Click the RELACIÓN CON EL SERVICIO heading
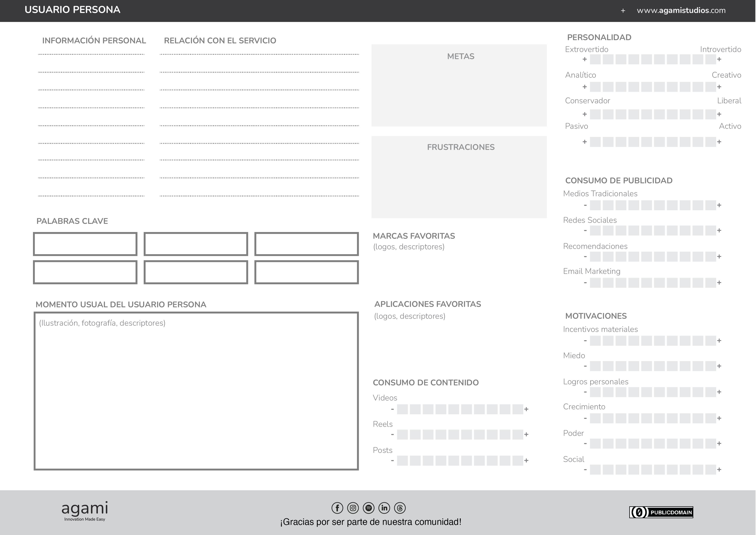Screen dimensions: 756x535 pyautogui.click(x=220, y=41)
